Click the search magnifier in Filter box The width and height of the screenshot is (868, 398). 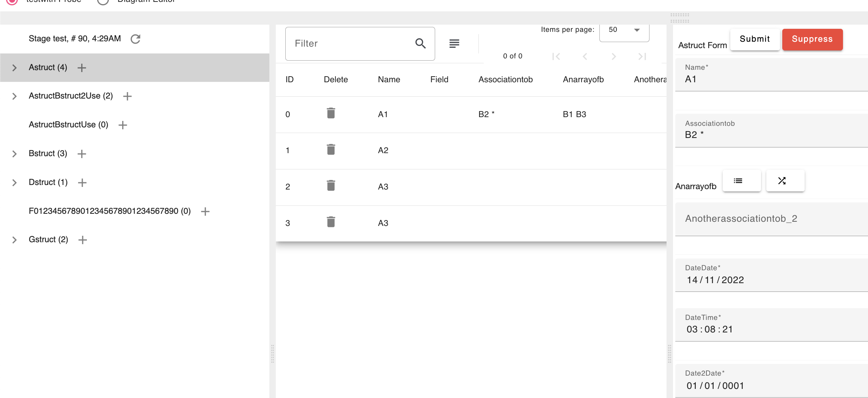click(420, 44)
